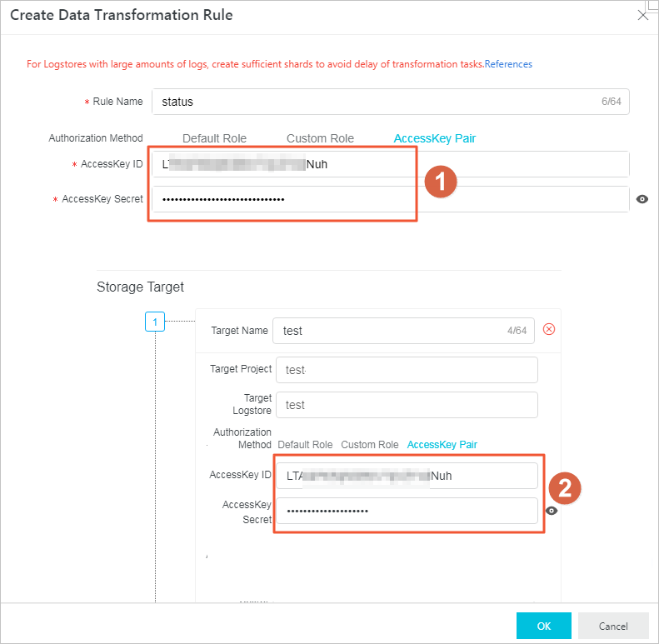The width and height of the screenshot is (659, 644).
Task: Select Default Role under Storage Target
Action: [305, 445]
